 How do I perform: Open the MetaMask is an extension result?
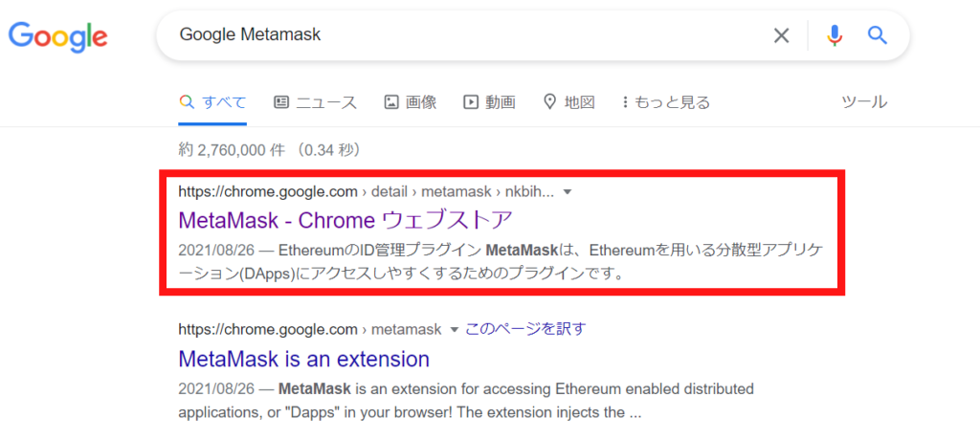tap(303, 359)
